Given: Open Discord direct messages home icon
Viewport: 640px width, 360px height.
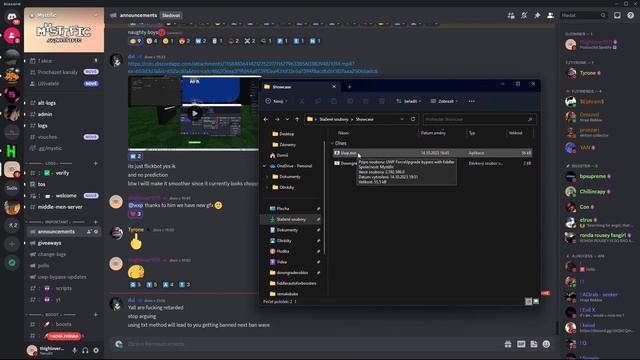Looking at the screenshot, I should [x=12, y=17].
